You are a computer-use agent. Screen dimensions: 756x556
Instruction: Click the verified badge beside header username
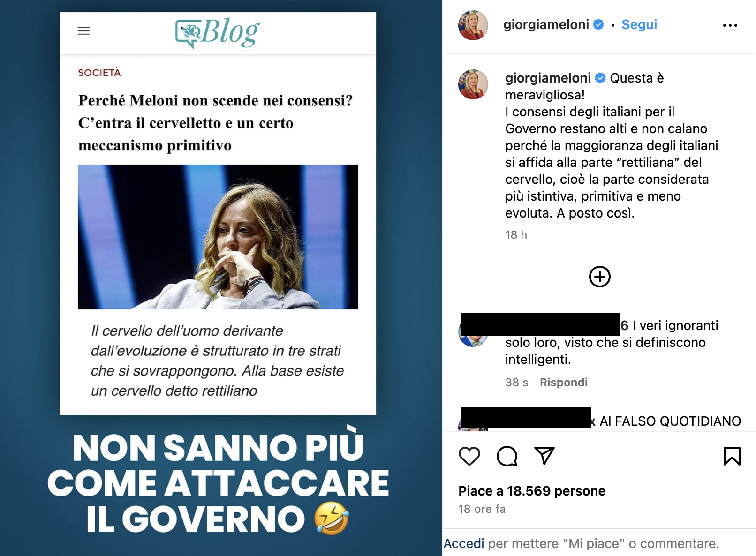click(598, 25)
